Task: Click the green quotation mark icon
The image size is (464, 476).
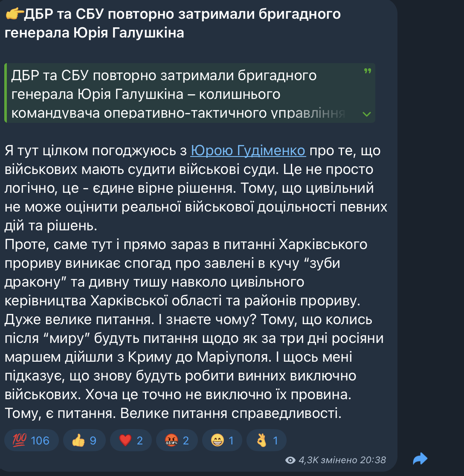Action: pos(368,71)
